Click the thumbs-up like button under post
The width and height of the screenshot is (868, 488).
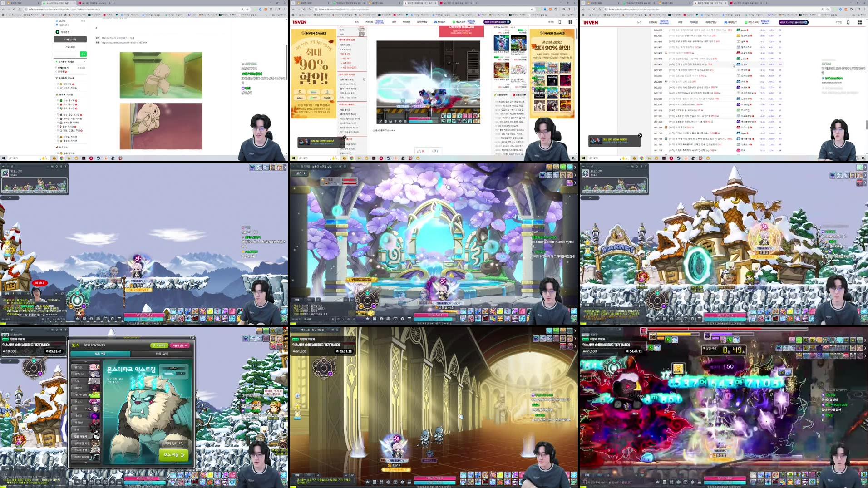point(421,151)
